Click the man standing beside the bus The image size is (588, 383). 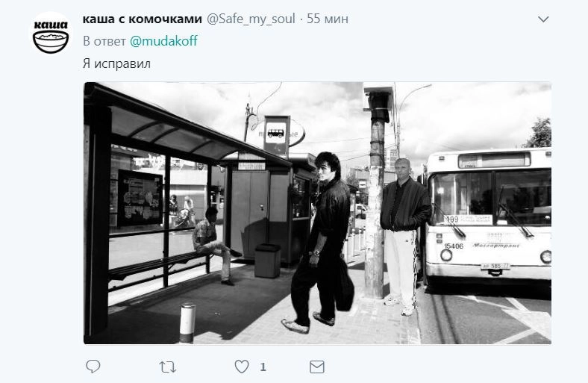[404, 237]
